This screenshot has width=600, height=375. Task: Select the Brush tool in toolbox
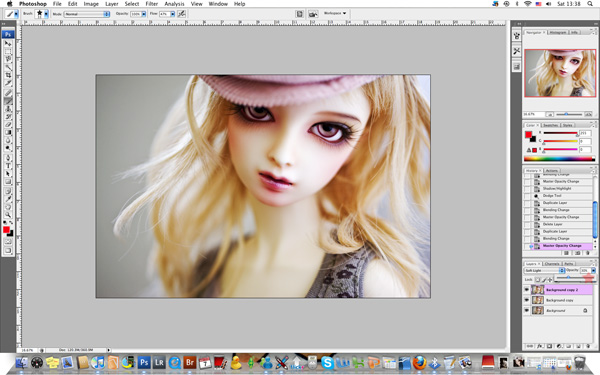click(8, 101)
